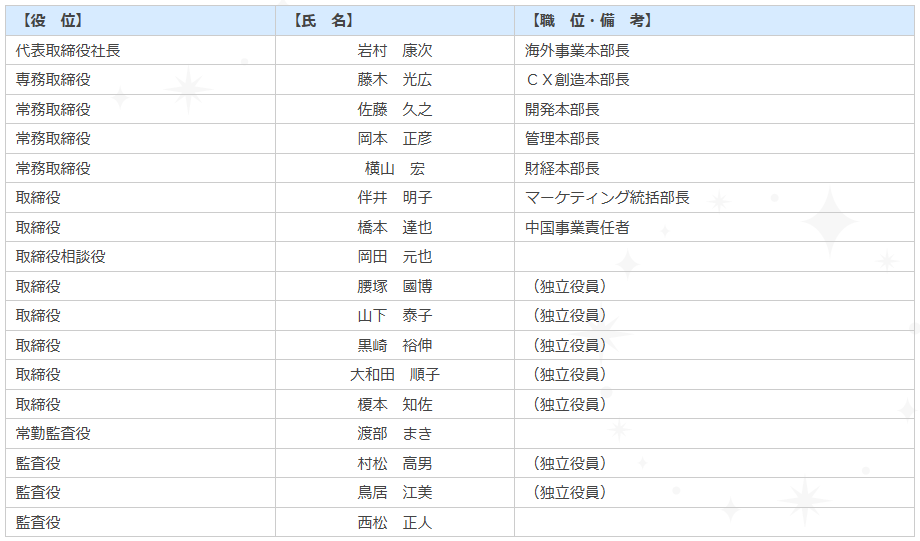Click the 専務取締役 title cell
The image size is (920, 541).
coord(53,80)
